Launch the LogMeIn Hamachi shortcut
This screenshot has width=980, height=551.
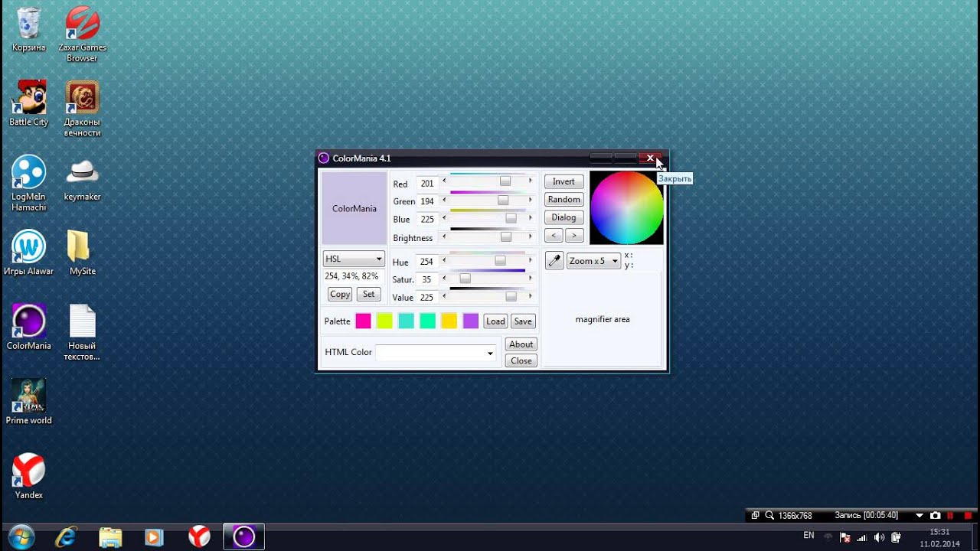tap(29, 184)
